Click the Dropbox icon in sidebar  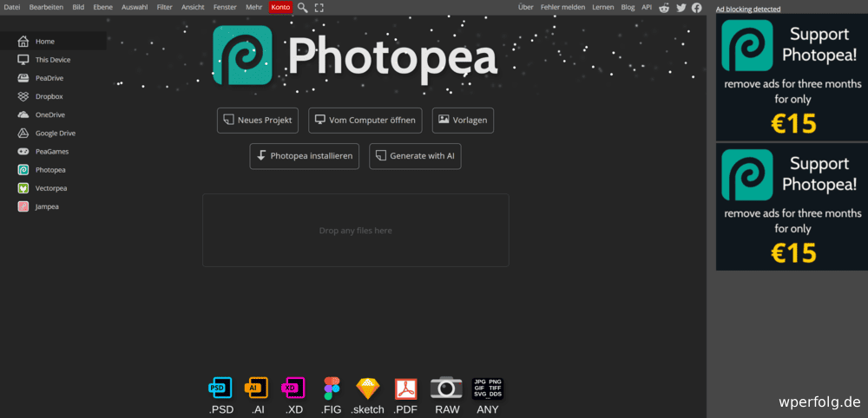click(x=23, y=96)
